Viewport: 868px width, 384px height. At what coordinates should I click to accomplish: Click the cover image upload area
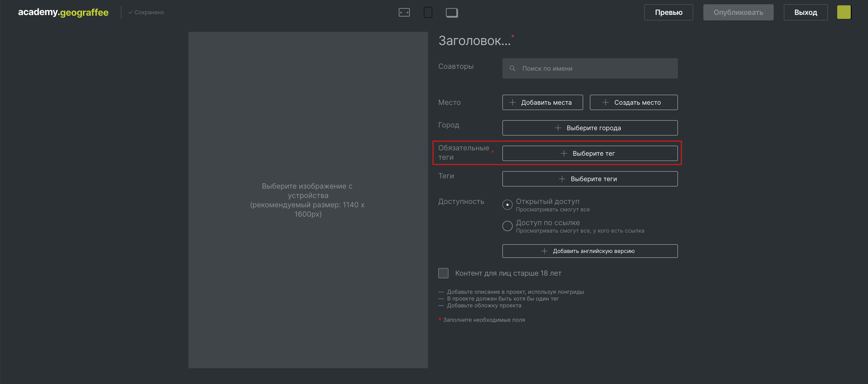coord(308,200)
